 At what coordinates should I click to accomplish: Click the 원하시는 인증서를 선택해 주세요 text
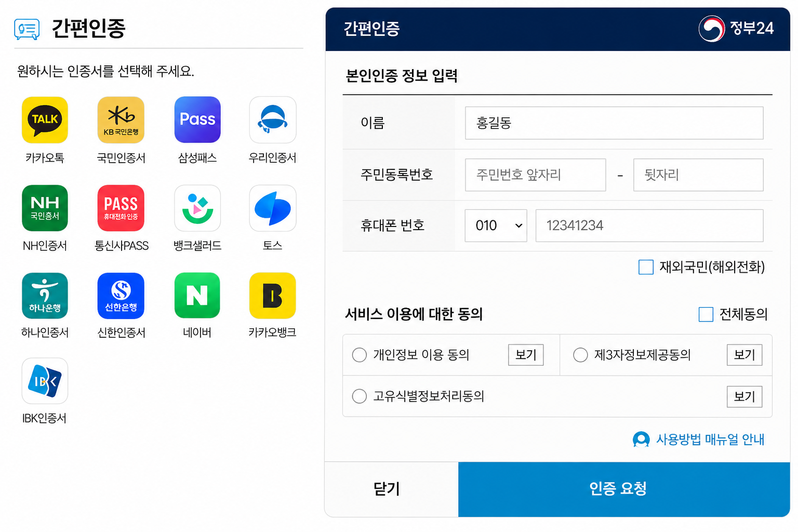click(105, 71)
